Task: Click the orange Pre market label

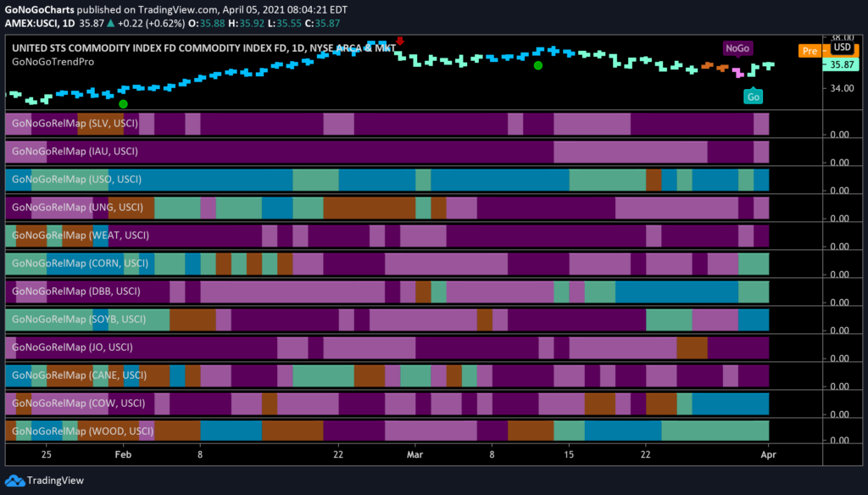Action: 810,51
